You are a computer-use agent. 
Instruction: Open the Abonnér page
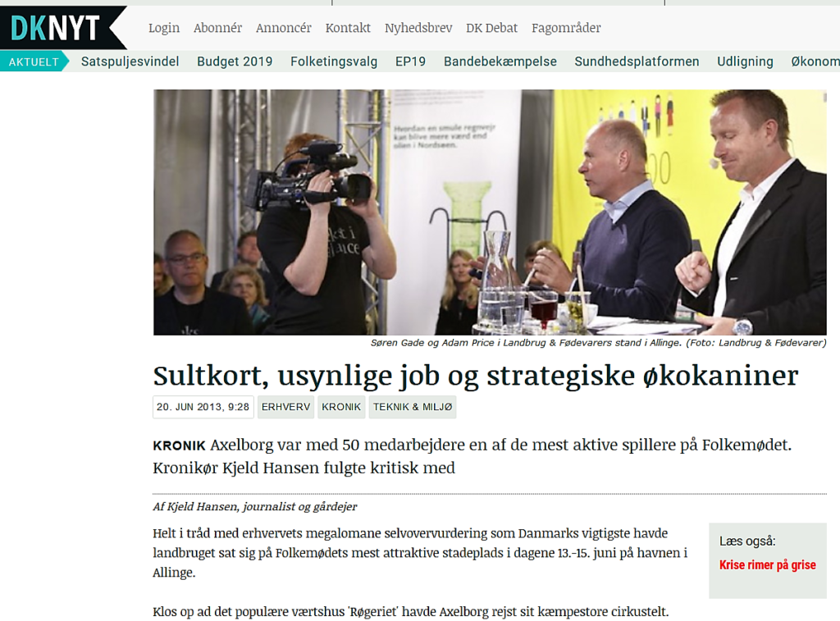point(217,28)
